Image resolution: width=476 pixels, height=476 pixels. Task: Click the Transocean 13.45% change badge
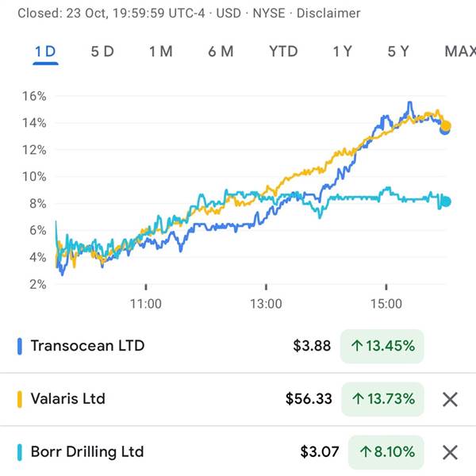point(382,346)
